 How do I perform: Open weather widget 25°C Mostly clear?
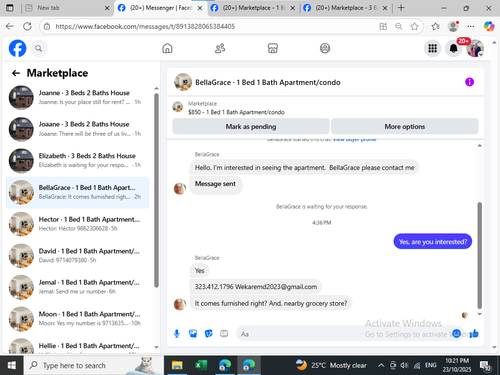331,365
